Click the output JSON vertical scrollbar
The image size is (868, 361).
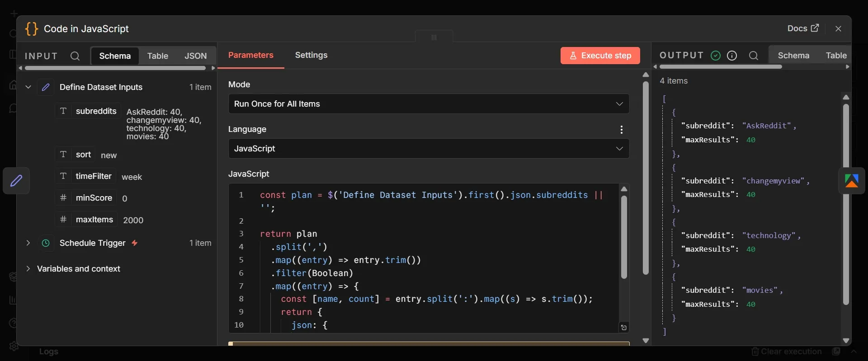(846, 205)
